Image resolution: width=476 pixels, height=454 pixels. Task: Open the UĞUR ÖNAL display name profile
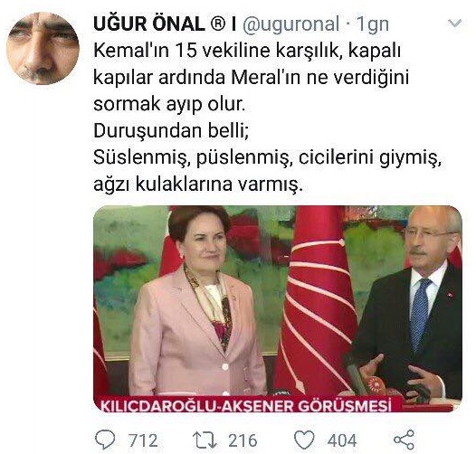pos(149,24)
